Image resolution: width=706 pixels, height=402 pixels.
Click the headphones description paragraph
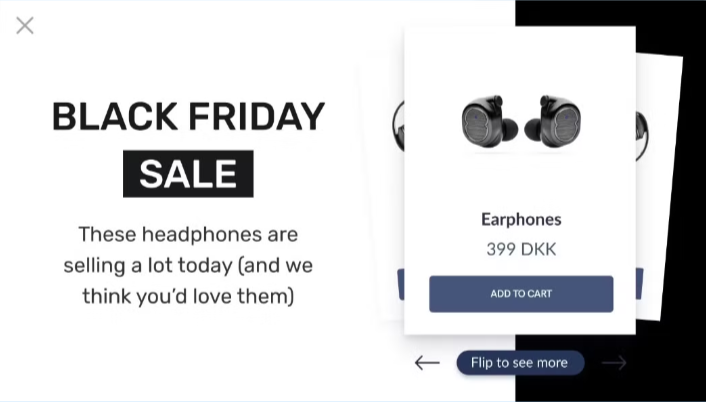click(188, 265)
